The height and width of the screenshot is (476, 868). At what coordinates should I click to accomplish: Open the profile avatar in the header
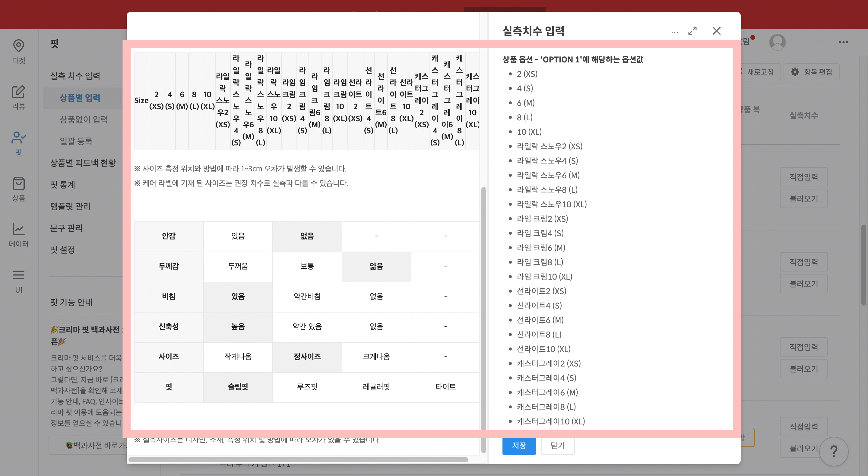[778, 42]
